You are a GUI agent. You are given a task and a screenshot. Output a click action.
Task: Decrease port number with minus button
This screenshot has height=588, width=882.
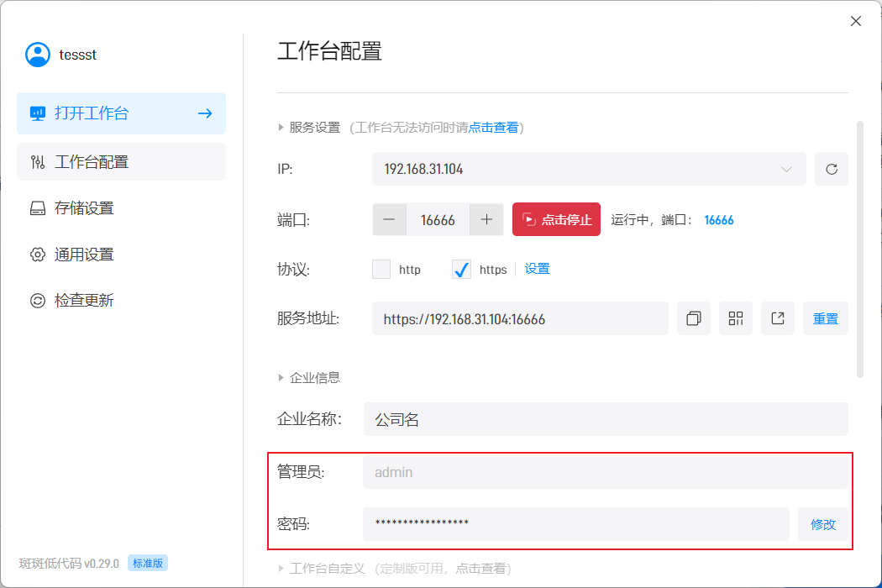pyautogui.click(x=390, y=219)
